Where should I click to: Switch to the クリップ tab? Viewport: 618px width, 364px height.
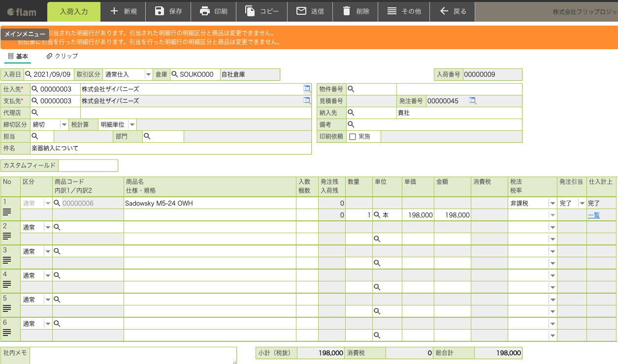(62, 57)
